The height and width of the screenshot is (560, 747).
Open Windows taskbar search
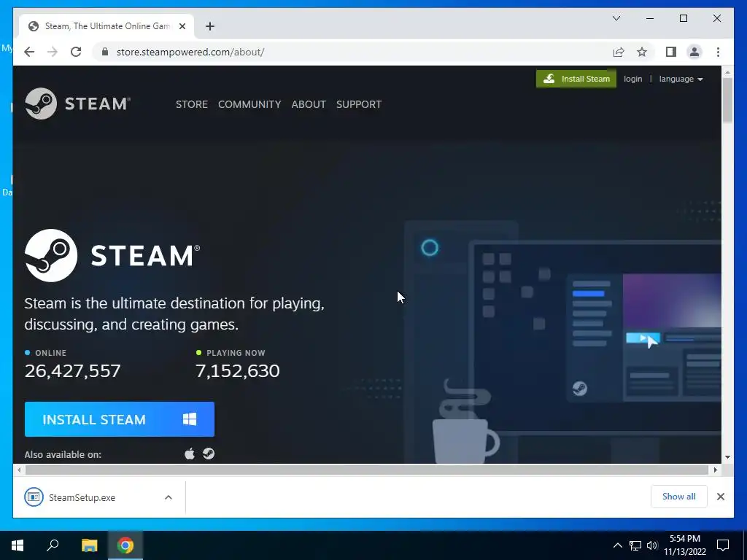pos(53,545)
